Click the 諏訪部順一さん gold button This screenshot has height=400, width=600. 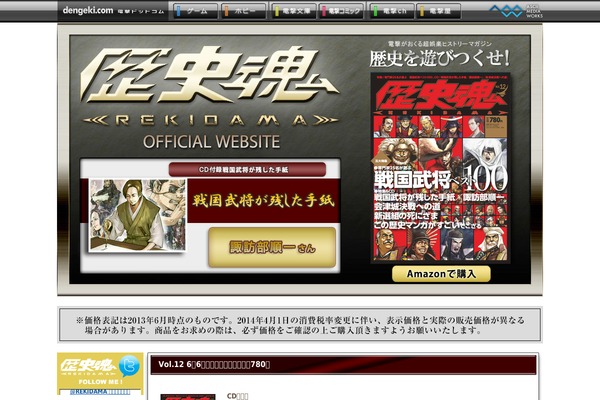(x=272, y=247)
